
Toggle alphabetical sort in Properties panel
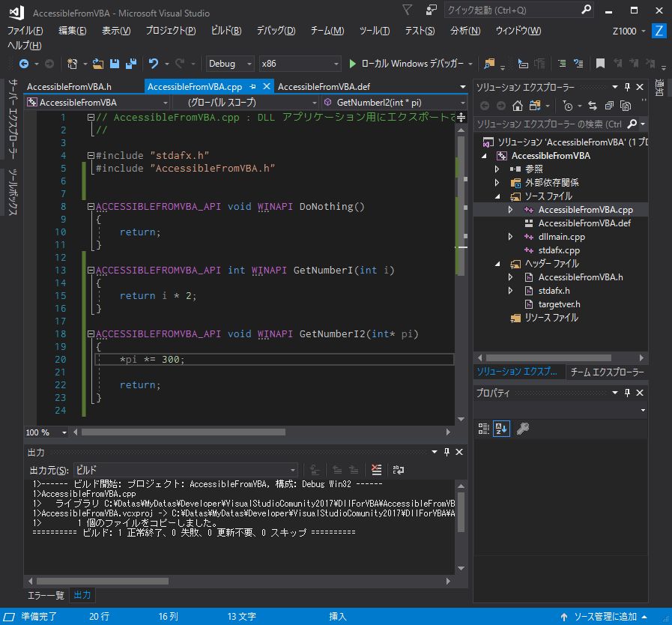click(501, 429)
